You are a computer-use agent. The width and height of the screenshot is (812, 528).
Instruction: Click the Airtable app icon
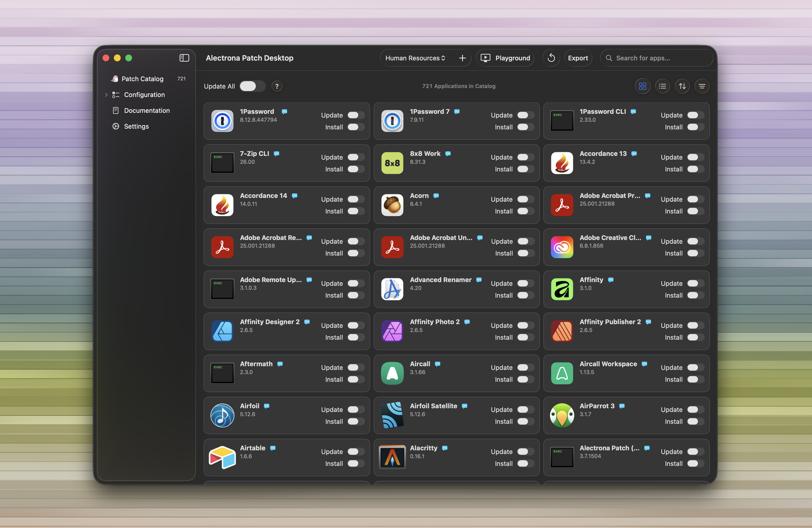click(222, 457)
